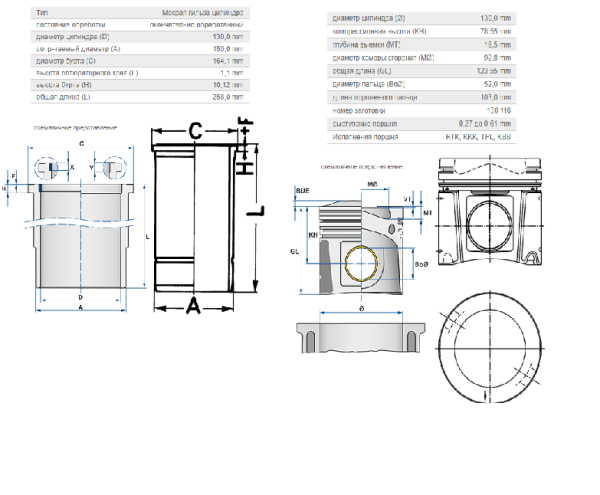The width and height of the screenshot is (600, 495).
Task: Click the large letter C on the liner drawing
Action: pyautogui.click(x=195, y=131)
